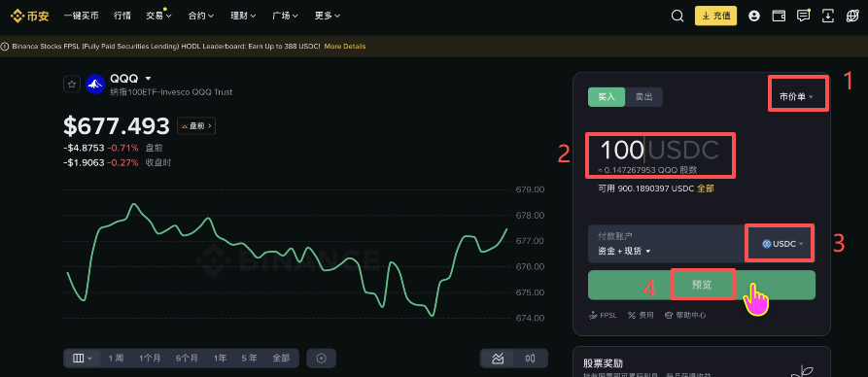Open the language globe icon
The width and height of the screenshot is (868, 377).
[x=851, y=17]
